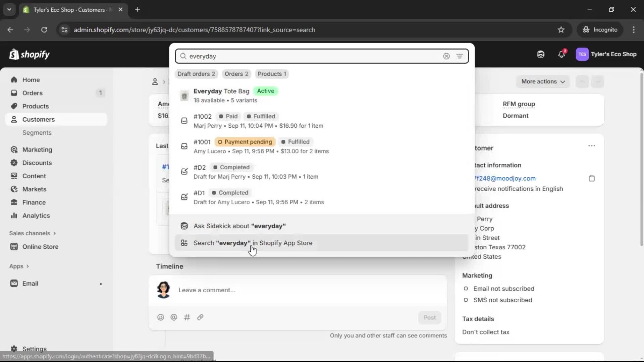644x362 pixels.
Task: Insert an emoji into the comment
Action: 161,317
